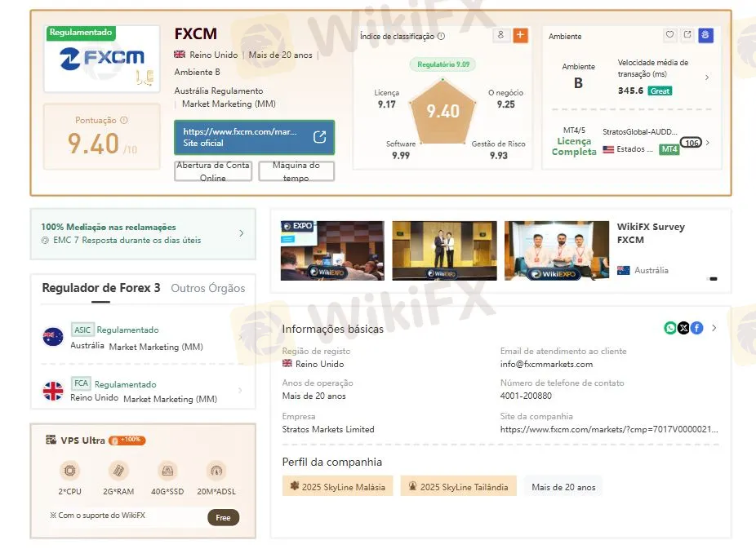Click the heart favorite icon in Ambiente panel
The height and width of the screenshot is (549, 756).
tap(669, 35)
